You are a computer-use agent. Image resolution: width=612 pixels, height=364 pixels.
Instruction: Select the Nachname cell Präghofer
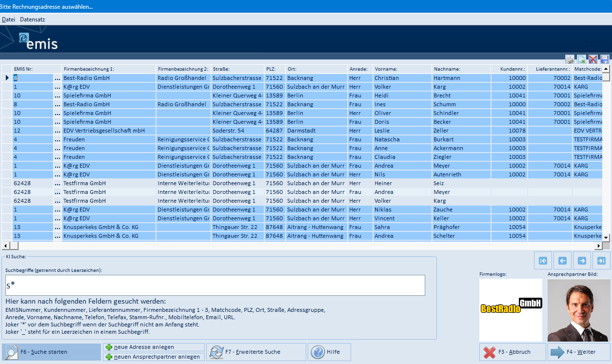point(461,227)
